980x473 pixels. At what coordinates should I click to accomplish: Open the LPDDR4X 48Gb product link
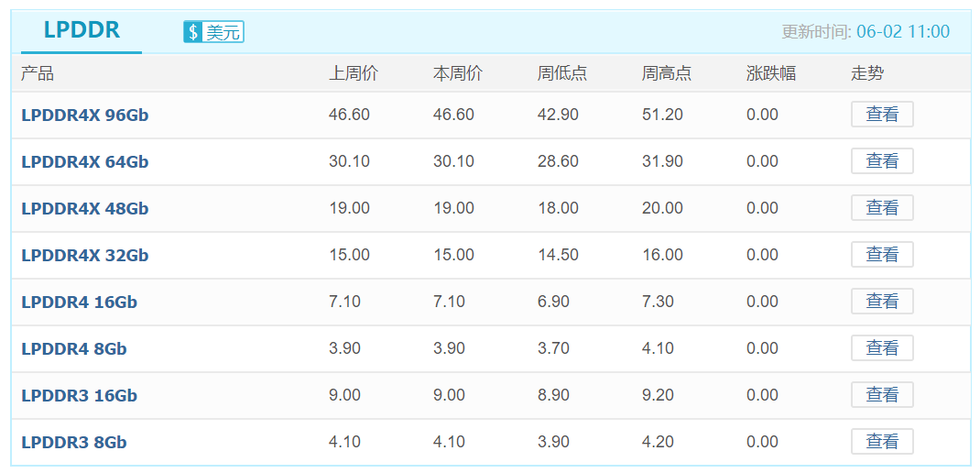[x=84, y=209]
